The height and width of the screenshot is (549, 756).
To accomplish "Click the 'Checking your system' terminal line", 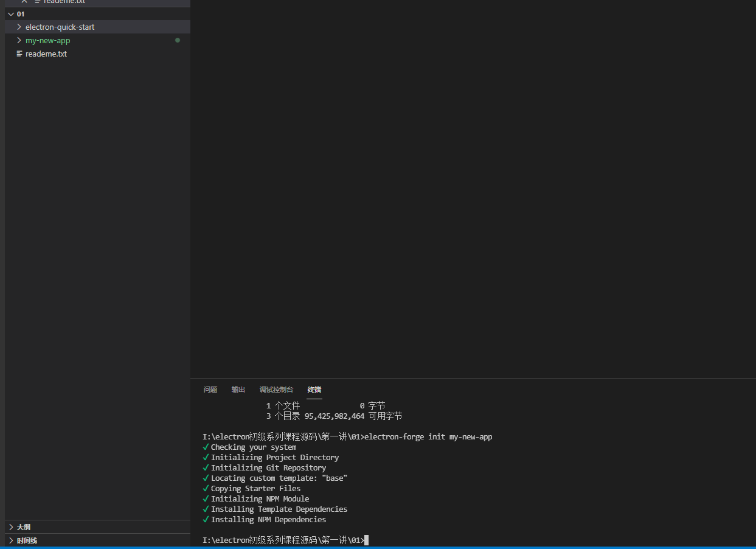I will (254, 447).
